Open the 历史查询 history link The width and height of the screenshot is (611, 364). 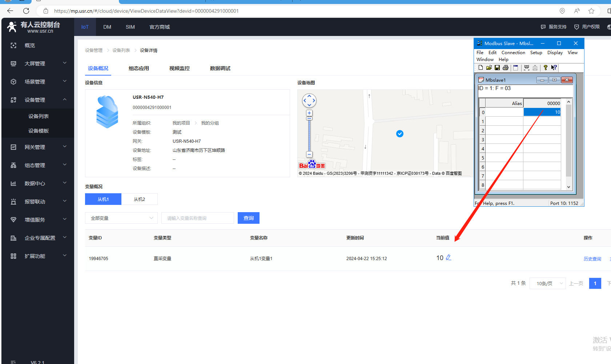(x=592, y=259)
